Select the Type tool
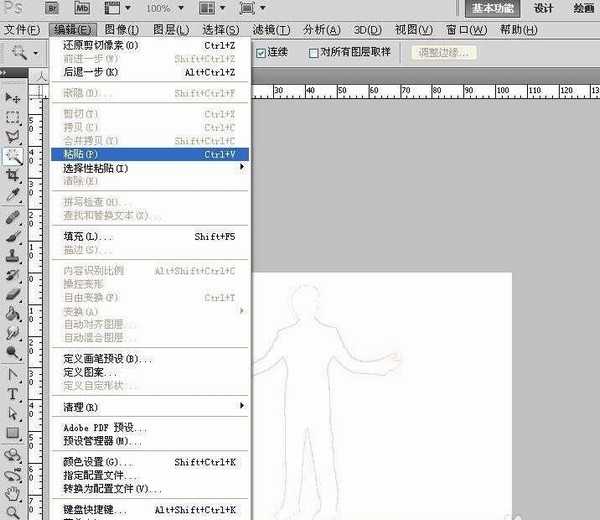 point(12,394)
